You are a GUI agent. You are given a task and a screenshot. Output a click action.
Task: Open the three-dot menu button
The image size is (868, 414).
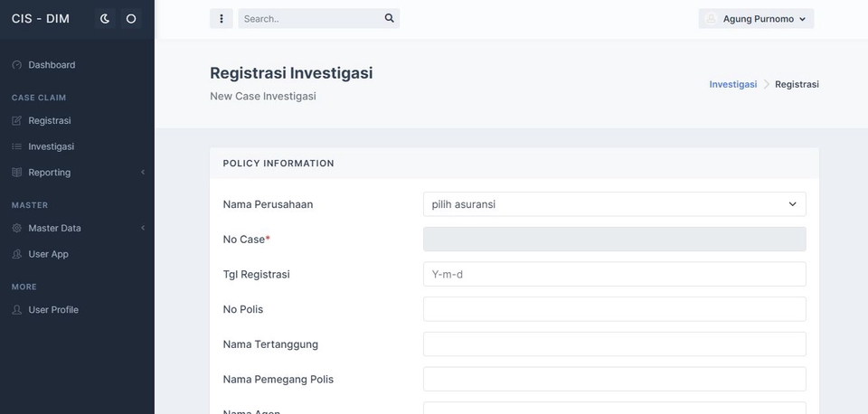pos(222,19)
